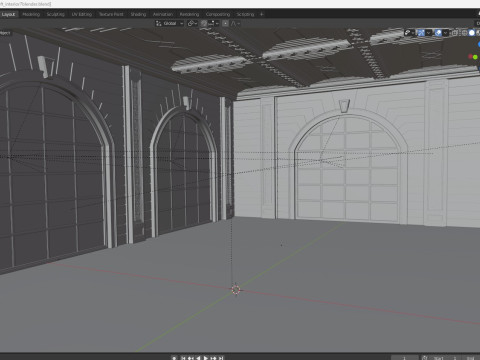Viewport: 480px width, 360px height.
Task: Open the proportional editing falloff dropdown
Action: tap(235, 24)
